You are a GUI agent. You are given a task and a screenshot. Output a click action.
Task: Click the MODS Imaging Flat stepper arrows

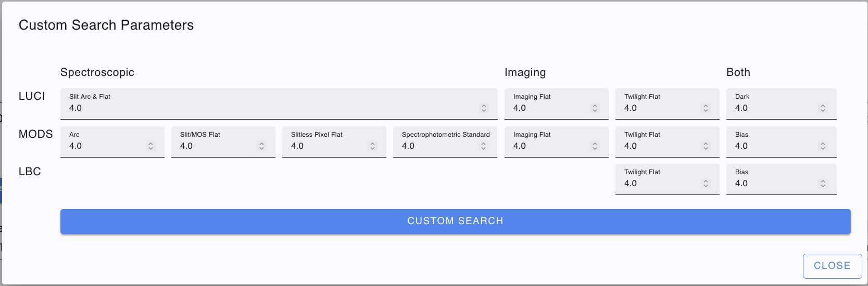click(595, 146)
